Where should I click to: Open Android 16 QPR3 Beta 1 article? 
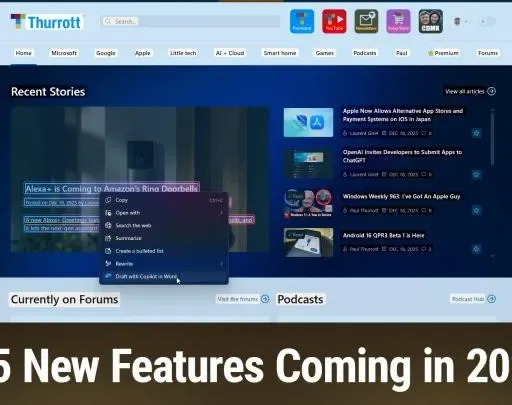[383, 235]
